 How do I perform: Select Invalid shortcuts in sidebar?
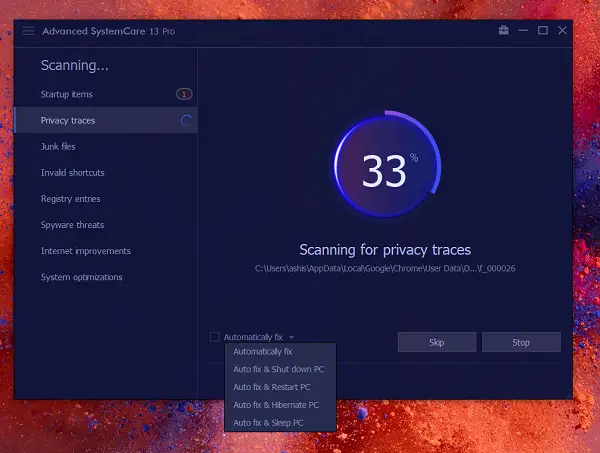point(106,173)
